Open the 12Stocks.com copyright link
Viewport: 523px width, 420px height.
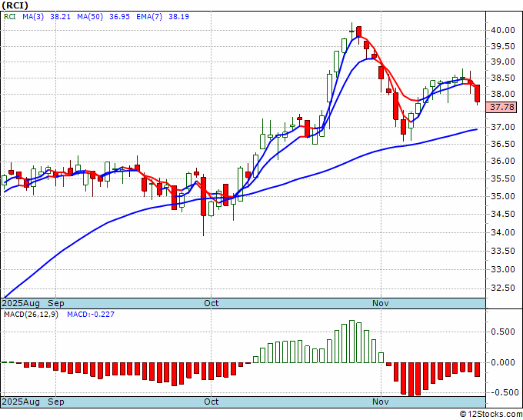(491, 415)
